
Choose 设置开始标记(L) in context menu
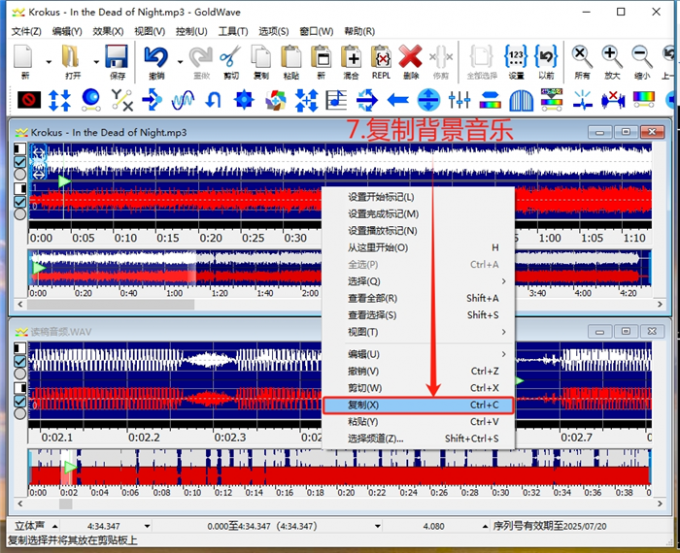pyautogui.click(x=418, y=197)
